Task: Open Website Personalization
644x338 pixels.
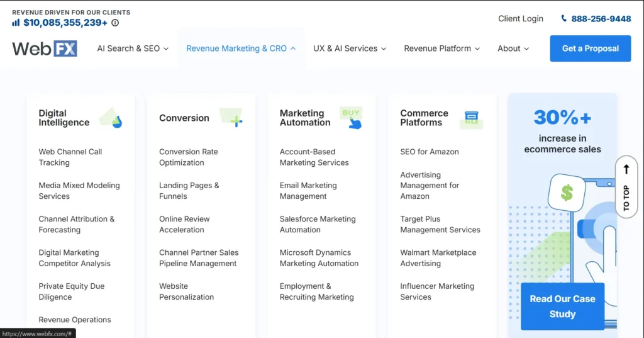Action: (x=186, y=291)
